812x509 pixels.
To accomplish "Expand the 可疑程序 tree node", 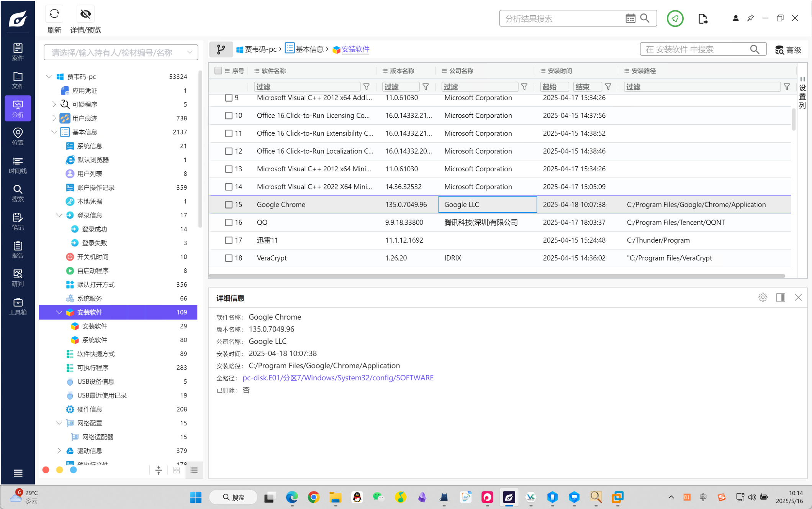I will pyautogui.click(x=54, y=104).
